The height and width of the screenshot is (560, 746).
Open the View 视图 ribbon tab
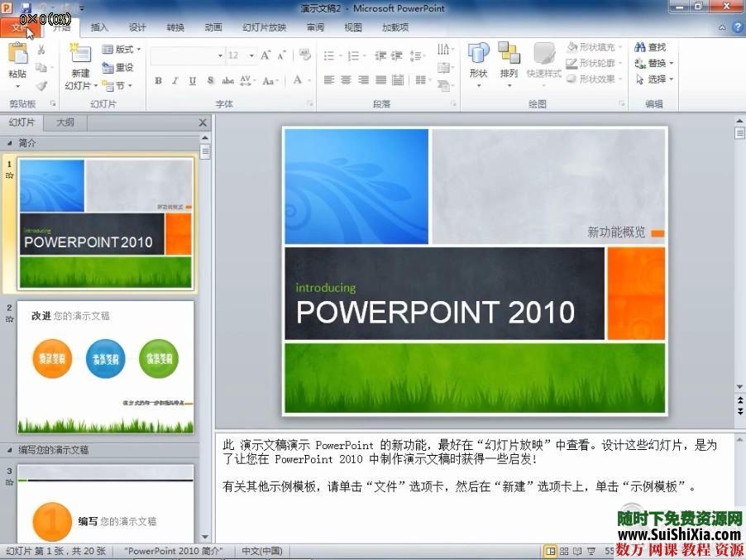(x=353, y=27)
